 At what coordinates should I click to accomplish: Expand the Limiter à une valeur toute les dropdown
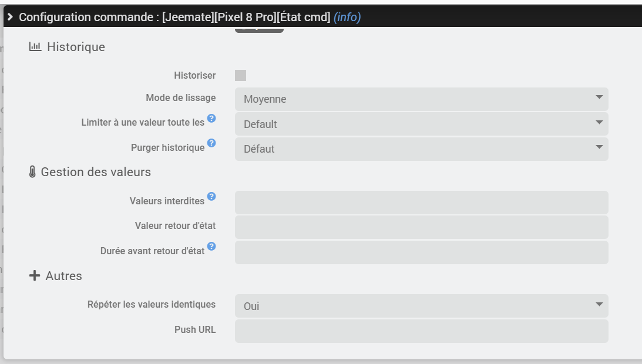(x=421, y=124)
